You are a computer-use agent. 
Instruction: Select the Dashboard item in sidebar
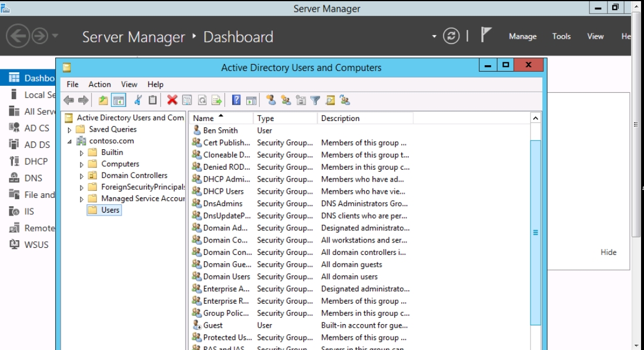[x=28, y=78]
